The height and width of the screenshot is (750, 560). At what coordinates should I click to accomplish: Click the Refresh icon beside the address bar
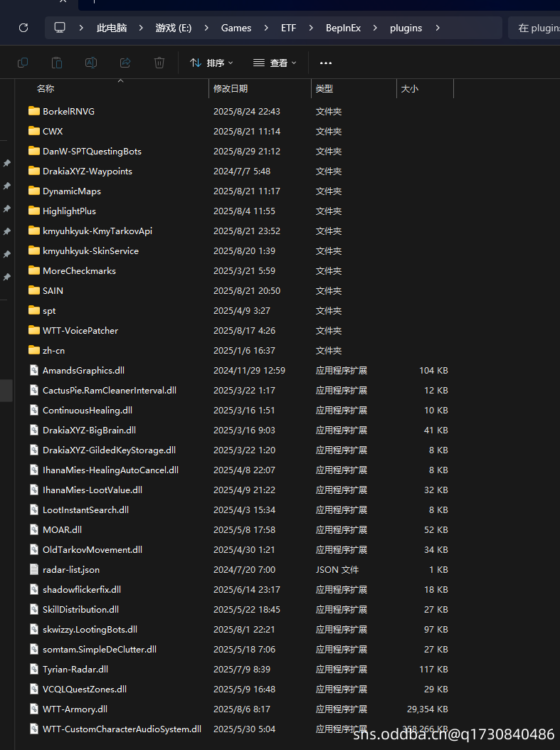[23, 28]
